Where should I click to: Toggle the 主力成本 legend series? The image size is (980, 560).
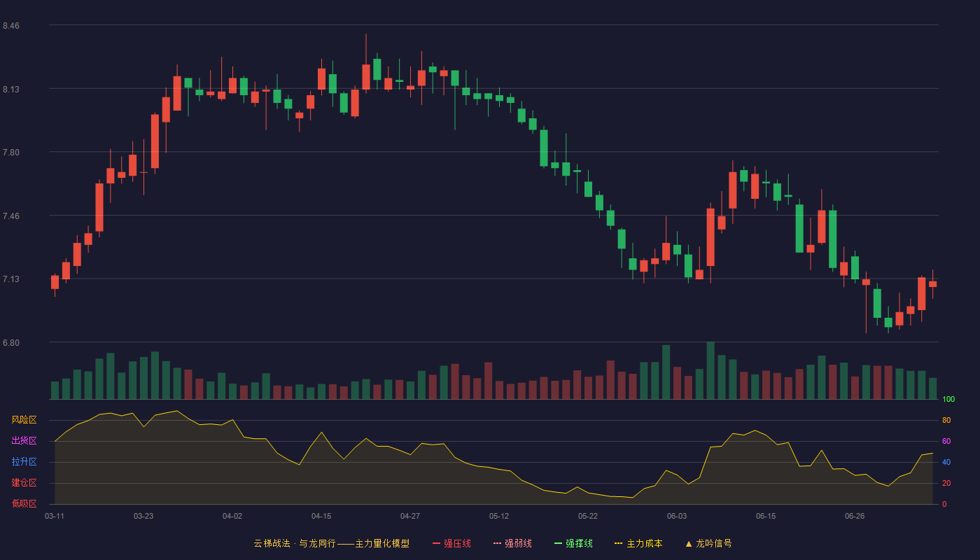click(x=638, y=543)
